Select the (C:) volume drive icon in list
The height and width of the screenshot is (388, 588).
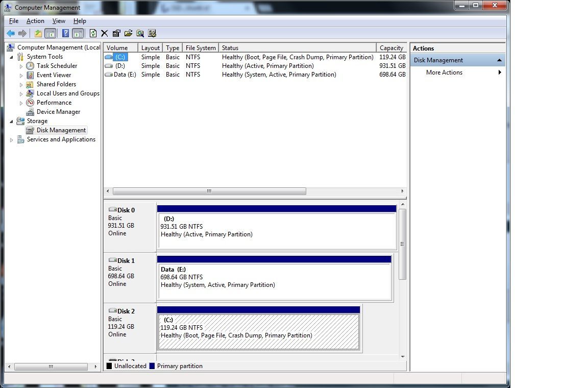(x=109, y=57)
